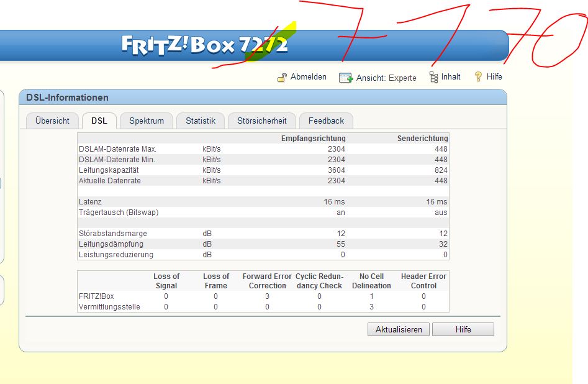This screenshot has width=588, height=384.
Task: Click the Leitungskapazität row label
Action: (109, 170)
